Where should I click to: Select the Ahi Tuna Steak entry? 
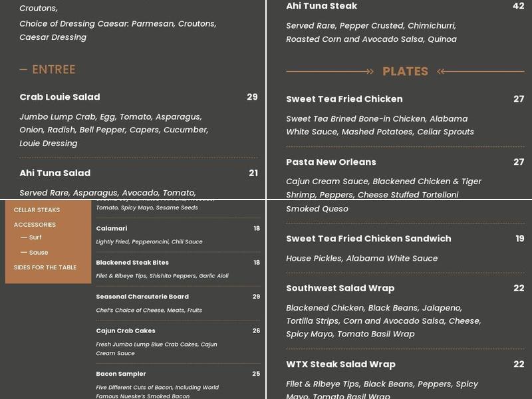point(323,6)
